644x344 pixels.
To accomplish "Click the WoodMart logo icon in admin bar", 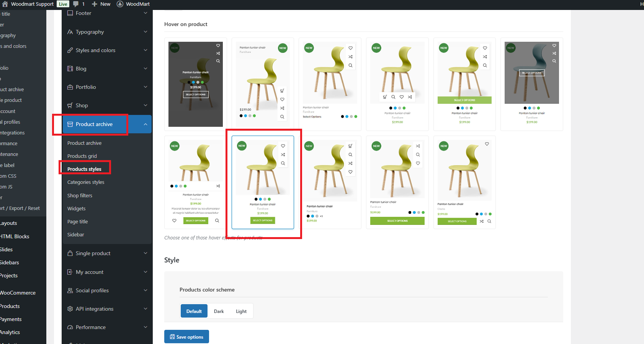I will click(120, 4).
